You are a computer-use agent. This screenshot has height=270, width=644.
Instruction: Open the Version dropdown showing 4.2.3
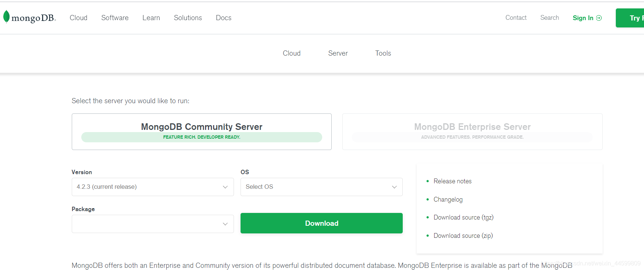pyautogui.click(x=153, y=187)
